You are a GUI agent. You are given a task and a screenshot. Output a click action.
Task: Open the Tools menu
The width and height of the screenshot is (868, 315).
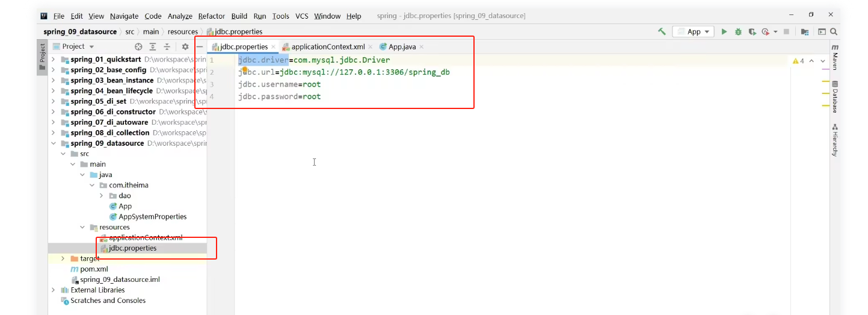click(280, 16)
